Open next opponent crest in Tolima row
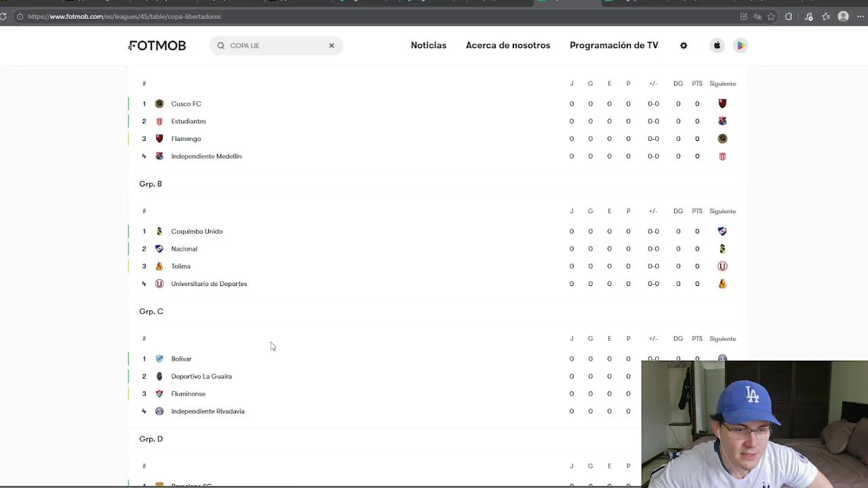Viewport: 868px width, 488px height. (x=722, y=266)
